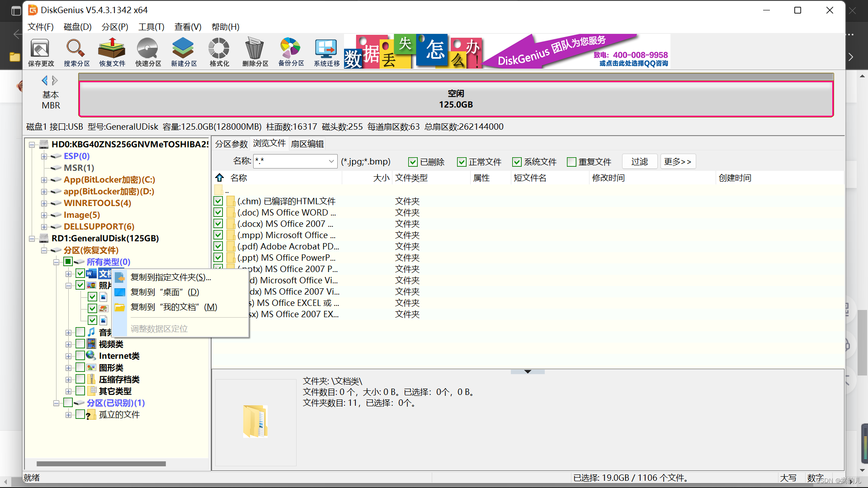Image resolution: width=868 pixels, height=488 pixels.
Task: Switch to the 扇区编辑 tab
Action: click(308, 143)
